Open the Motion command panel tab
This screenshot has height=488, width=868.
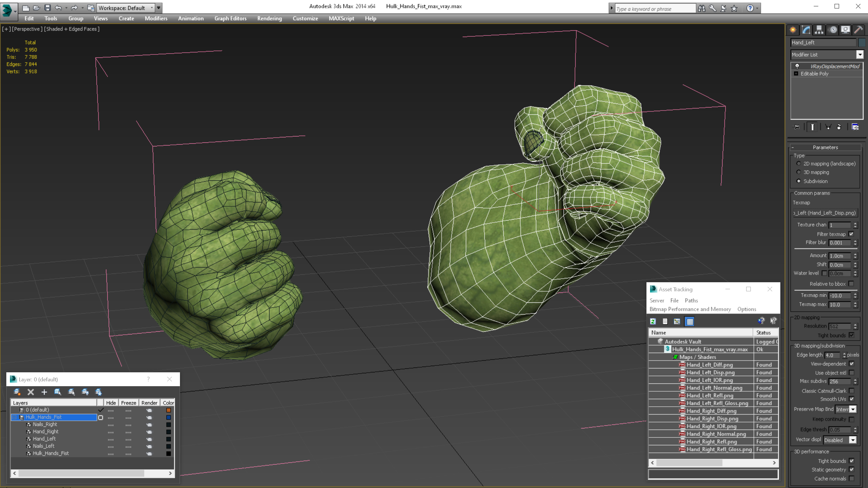click(833, 30)
